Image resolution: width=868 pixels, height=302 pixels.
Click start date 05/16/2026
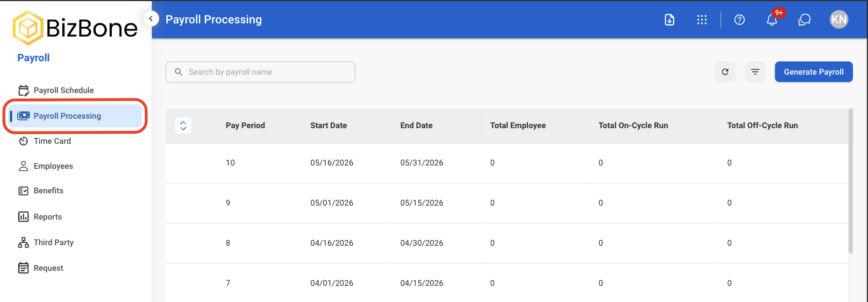point(332,163)
